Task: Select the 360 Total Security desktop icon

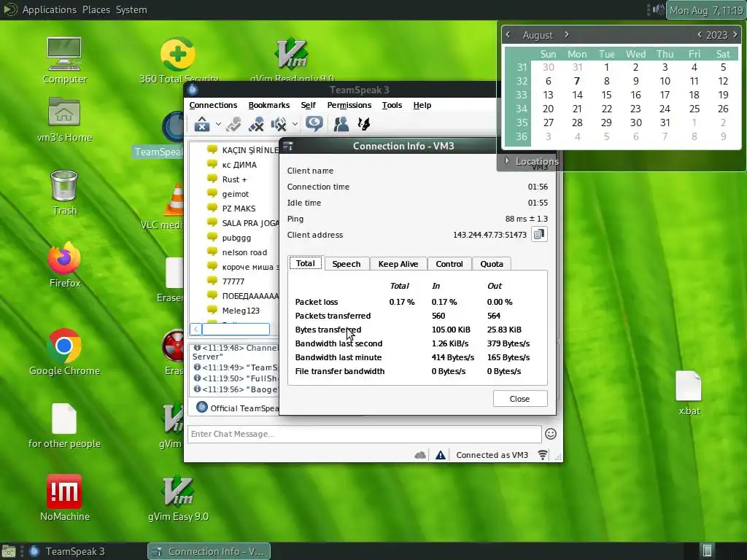Action: coord(179,61)
